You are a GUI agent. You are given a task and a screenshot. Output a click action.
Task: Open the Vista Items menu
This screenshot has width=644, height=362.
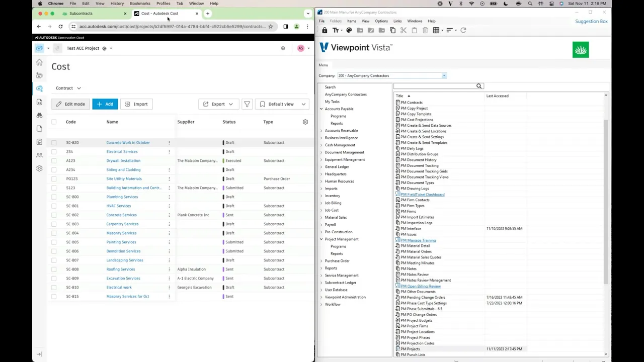coord(351,21)
